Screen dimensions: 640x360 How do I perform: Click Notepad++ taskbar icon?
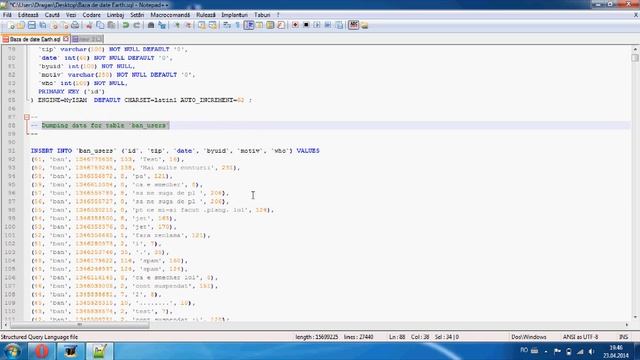(100, 351)
